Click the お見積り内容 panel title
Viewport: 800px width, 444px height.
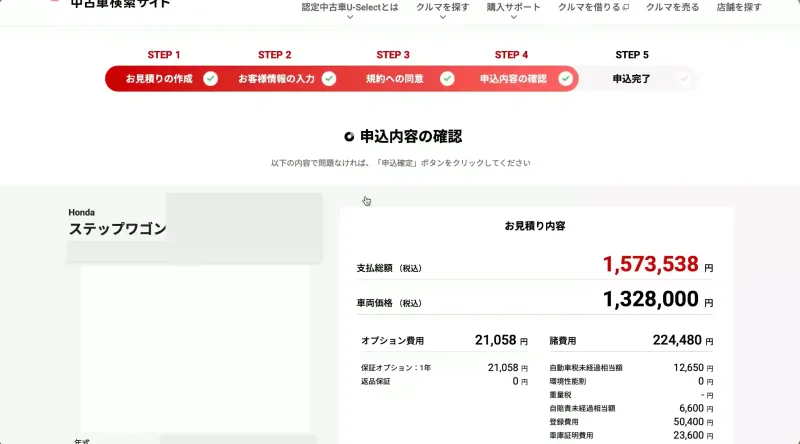coord(535,226)
